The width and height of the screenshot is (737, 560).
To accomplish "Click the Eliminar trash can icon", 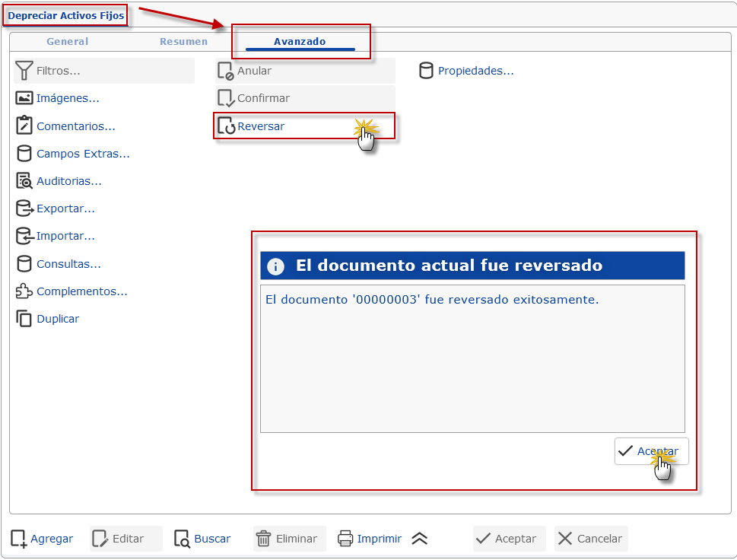I will point(263,539).
